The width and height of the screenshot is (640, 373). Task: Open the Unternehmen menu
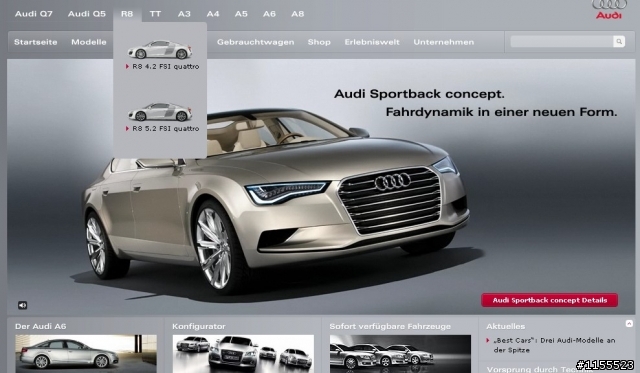coord(444,42)
